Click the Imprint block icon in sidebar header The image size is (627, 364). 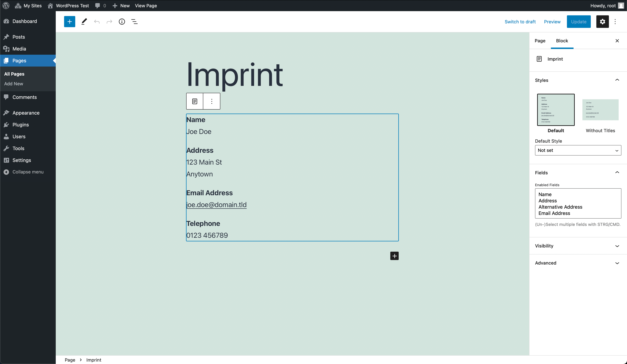coord(539,59)
